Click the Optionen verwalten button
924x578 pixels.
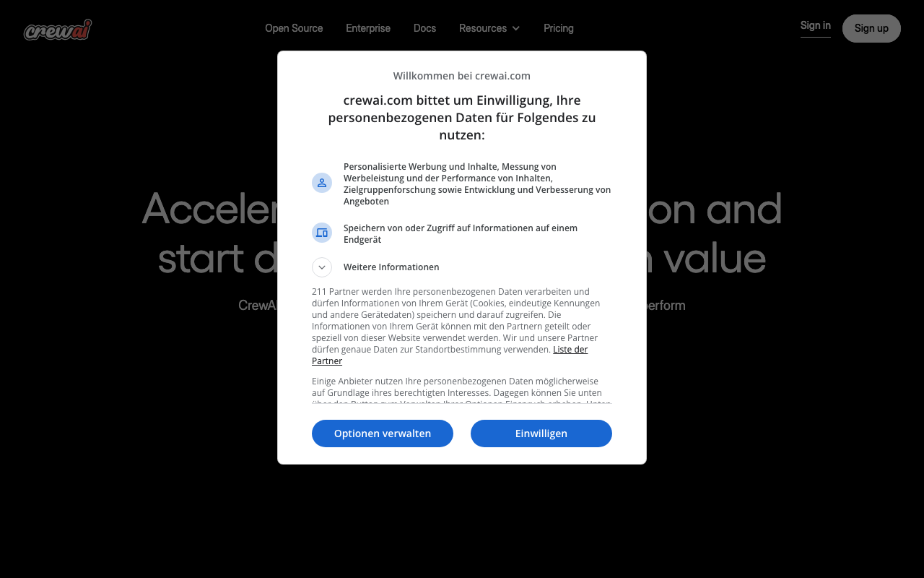383,433
